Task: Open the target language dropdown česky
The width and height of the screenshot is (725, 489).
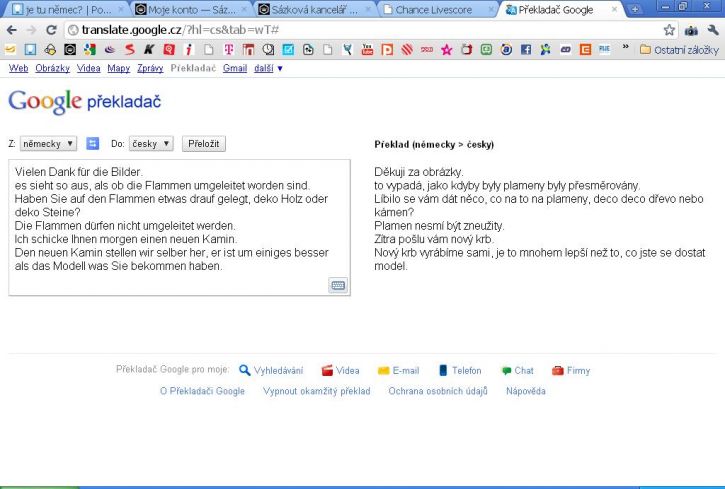Action: [x=151, y=144]
